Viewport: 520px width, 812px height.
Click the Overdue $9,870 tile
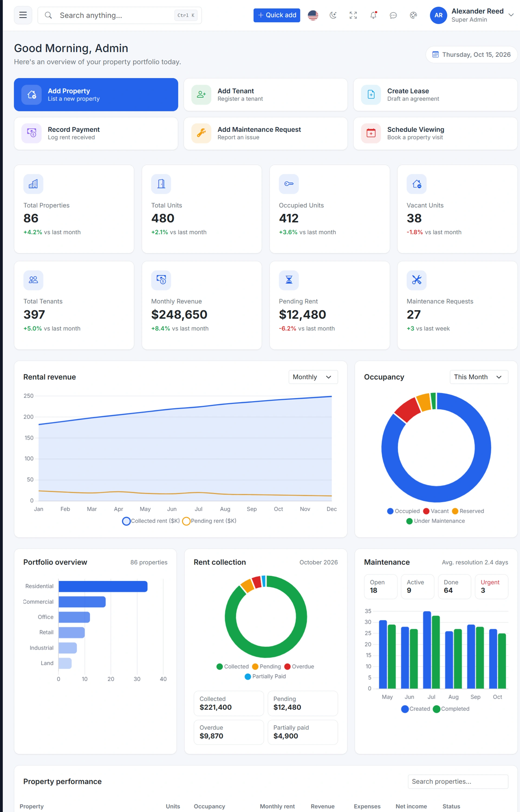coord(229,732)
